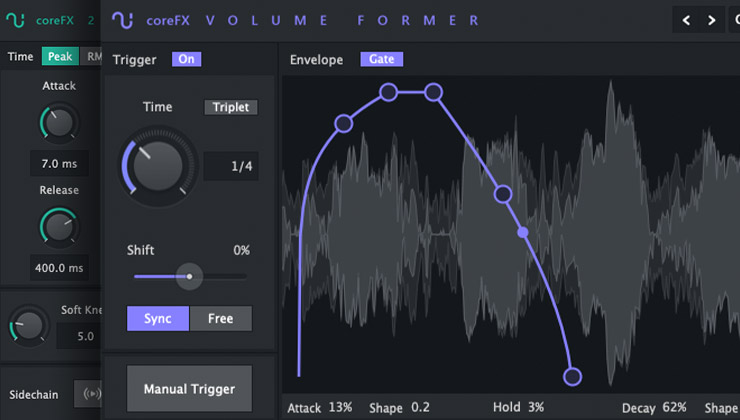740x420 pixels.
Task: Click the 5.0 soft knee value field
Action: click(x=79, y=336)
